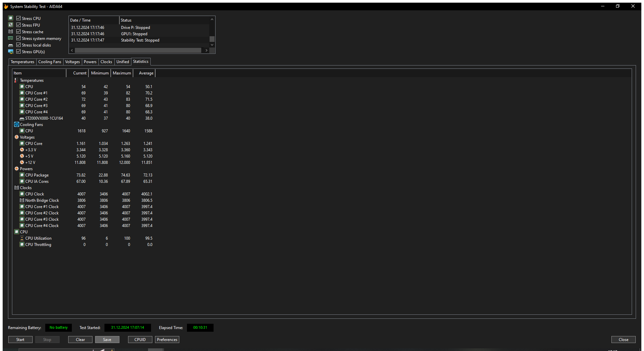Viewport: 644px width, 351px height.
Task: Go to the Powers tab
Action: (x=90, y=62)
